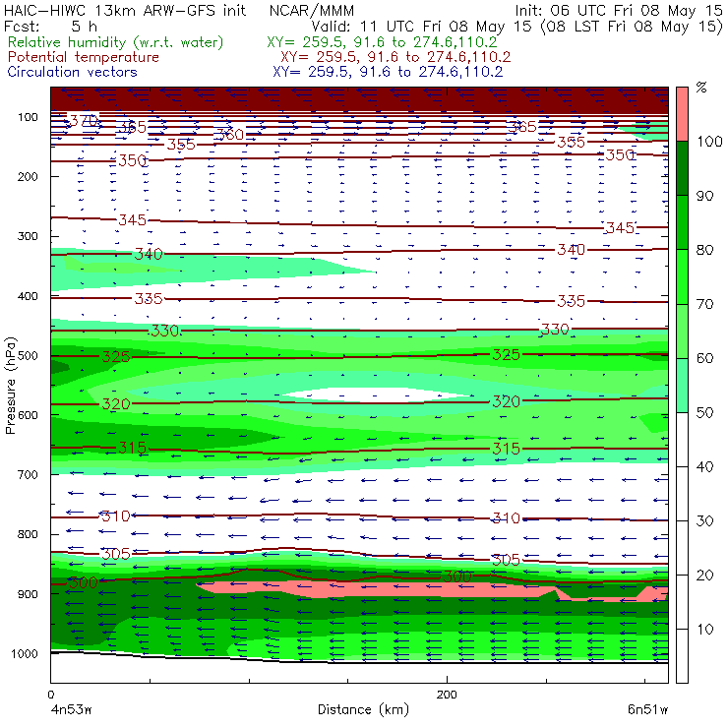Click the green XY coordinates line
Viewport: 728px width, 728px height.
[382, 42]
